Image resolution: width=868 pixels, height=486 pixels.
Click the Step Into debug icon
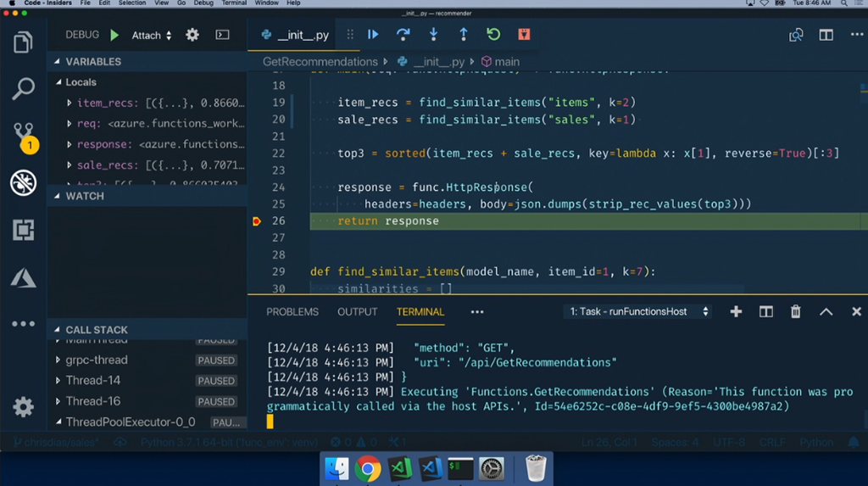pos(433,35)
